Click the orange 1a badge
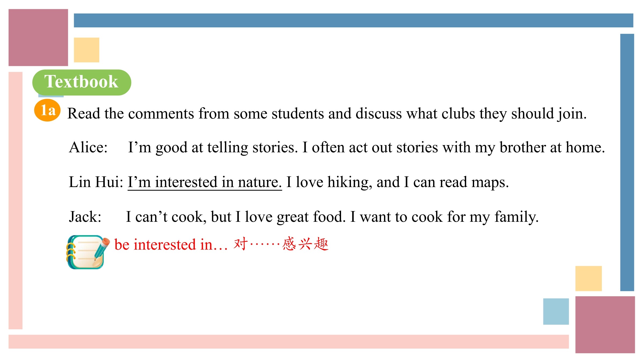Viewport: 644px width, 362px height. (47, 110)
